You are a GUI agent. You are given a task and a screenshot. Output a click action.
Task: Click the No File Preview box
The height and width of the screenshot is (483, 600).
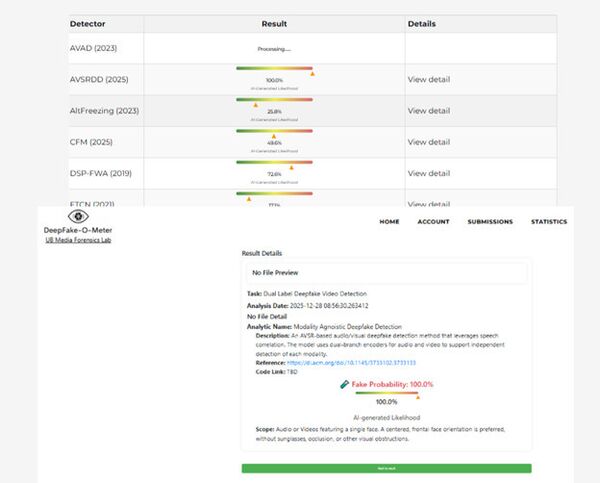[386, 272]
